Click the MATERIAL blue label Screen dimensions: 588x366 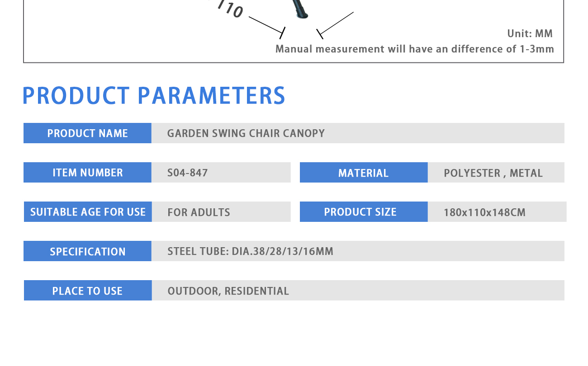click(x=364, y=173)
